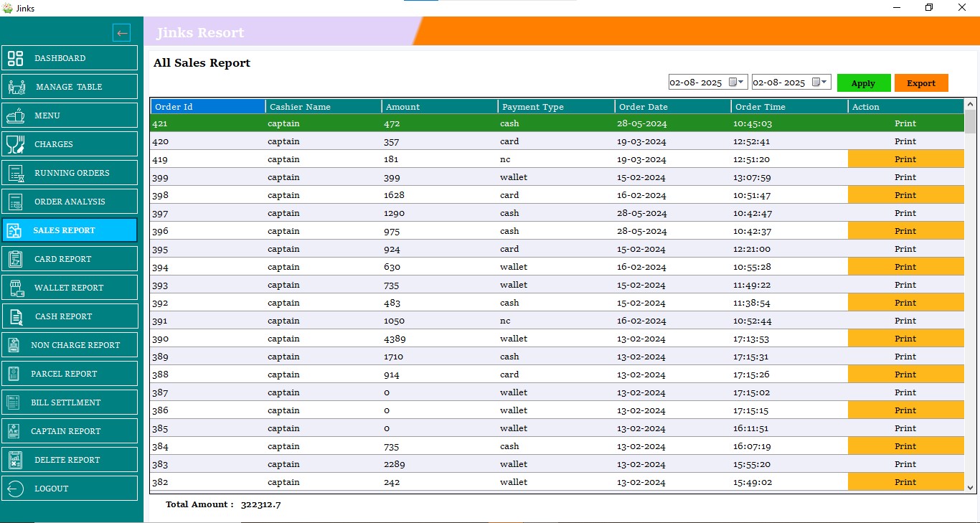Click the end date field text
This screenshot has height=523, width=980.
pos(779,83)
